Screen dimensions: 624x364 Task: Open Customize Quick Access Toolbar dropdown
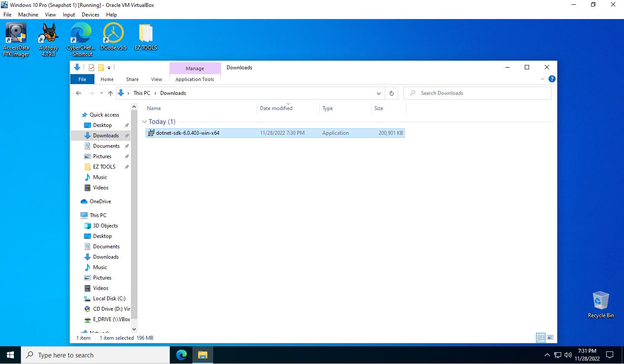[x=109, y=68]
